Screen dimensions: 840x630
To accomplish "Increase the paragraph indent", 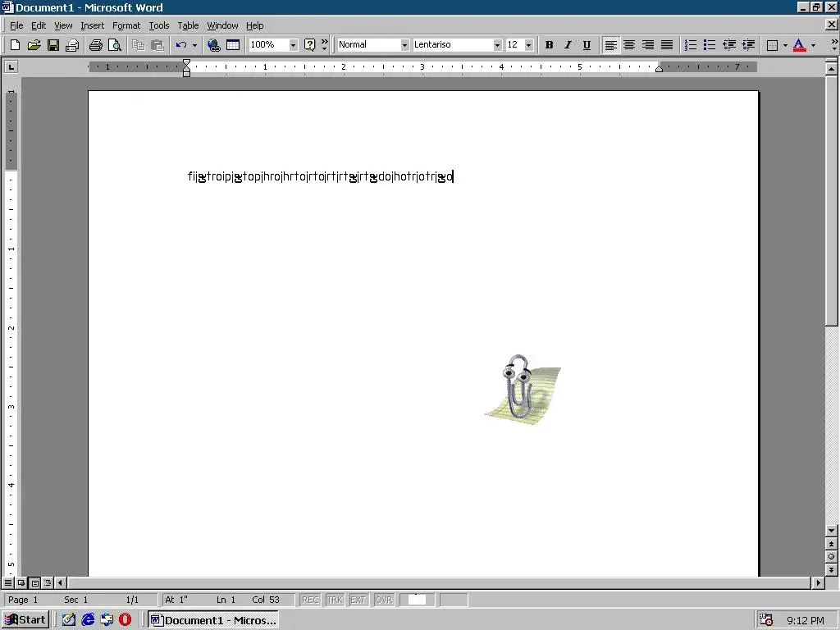I will pyautogui.click(x=748, y=45).
